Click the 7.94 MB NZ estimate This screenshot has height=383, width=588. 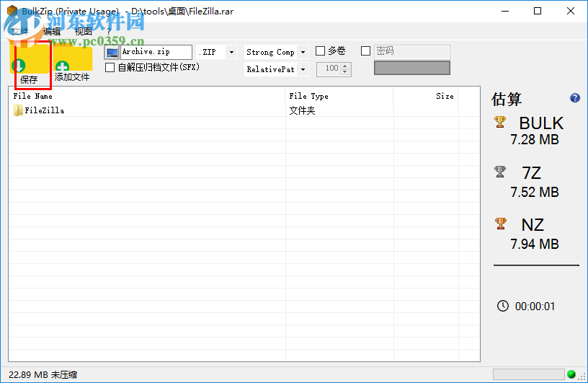[535, 244]
